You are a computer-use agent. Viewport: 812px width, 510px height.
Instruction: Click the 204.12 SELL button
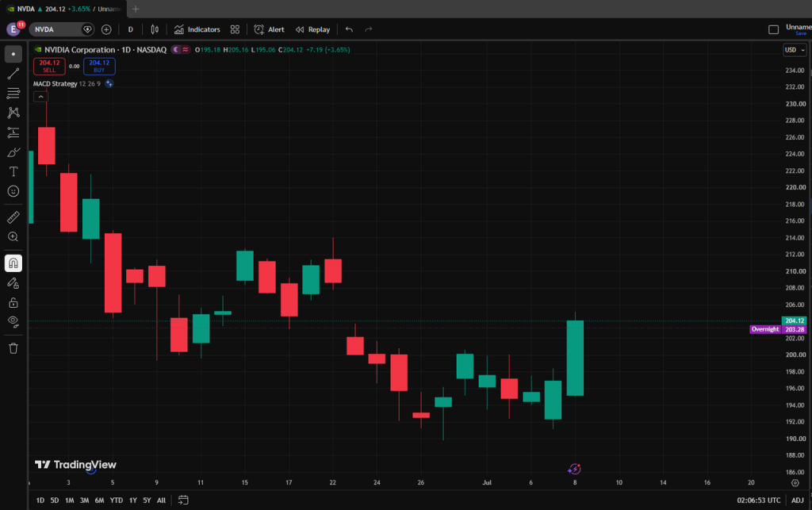(x=49, y=67)
